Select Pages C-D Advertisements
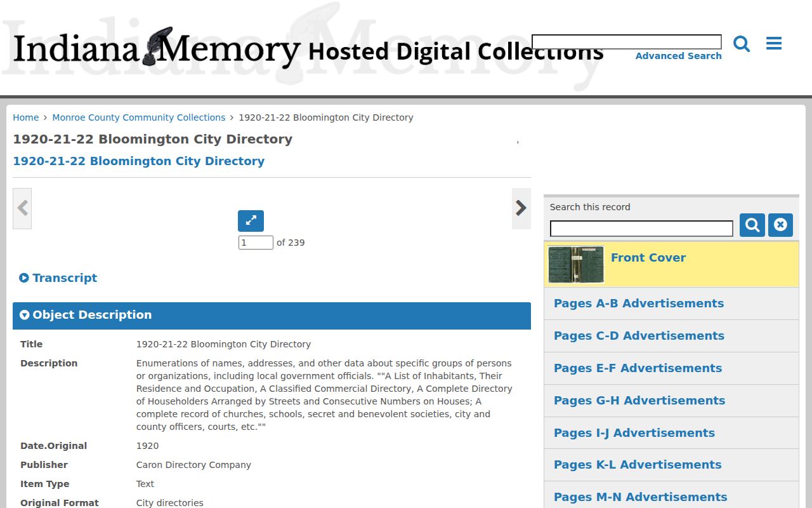 [671, 336]
